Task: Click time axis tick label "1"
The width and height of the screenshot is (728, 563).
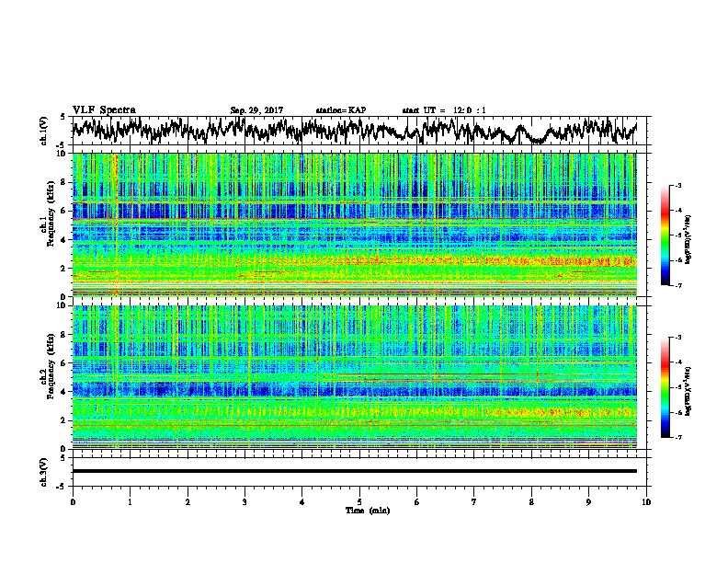Action: (131, 502)
